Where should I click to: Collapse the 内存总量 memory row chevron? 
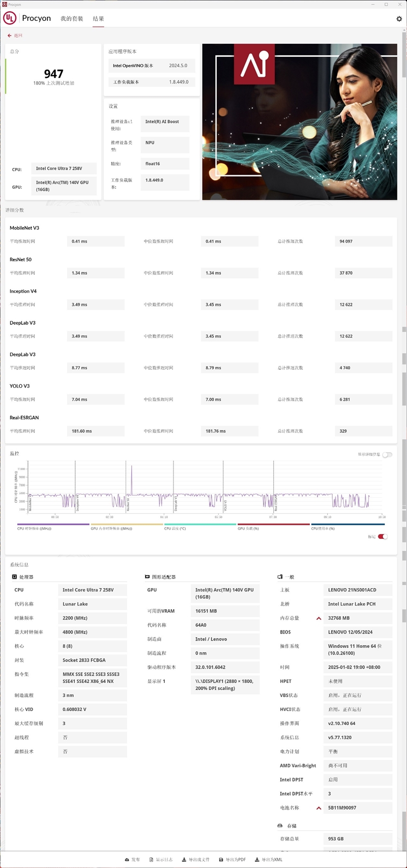(x=319, y=618)
